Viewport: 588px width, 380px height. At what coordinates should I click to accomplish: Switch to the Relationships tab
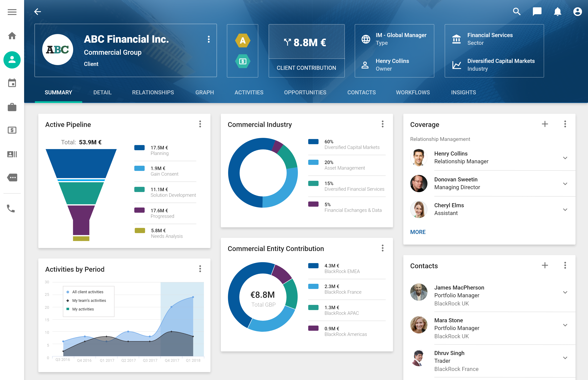(x=153, y=92)
